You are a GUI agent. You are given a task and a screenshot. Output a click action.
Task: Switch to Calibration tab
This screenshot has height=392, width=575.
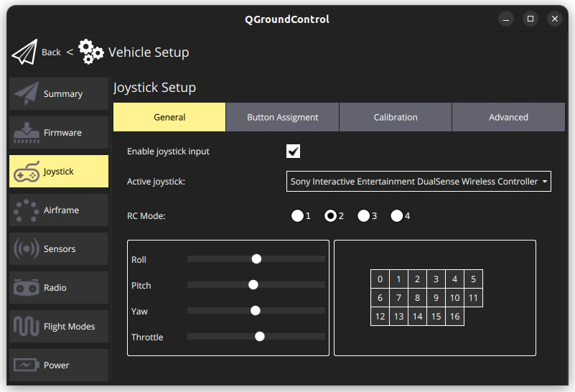coord(396,117)
